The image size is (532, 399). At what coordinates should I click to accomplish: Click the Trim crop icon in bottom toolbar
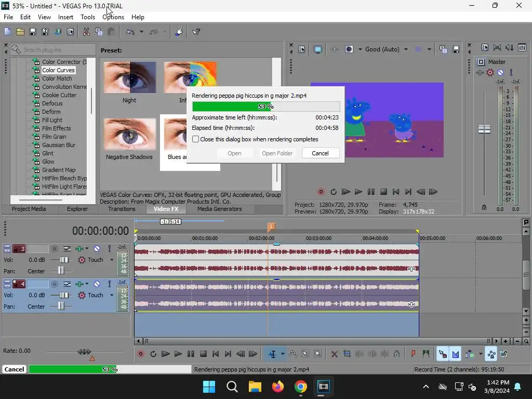[347, 354]
